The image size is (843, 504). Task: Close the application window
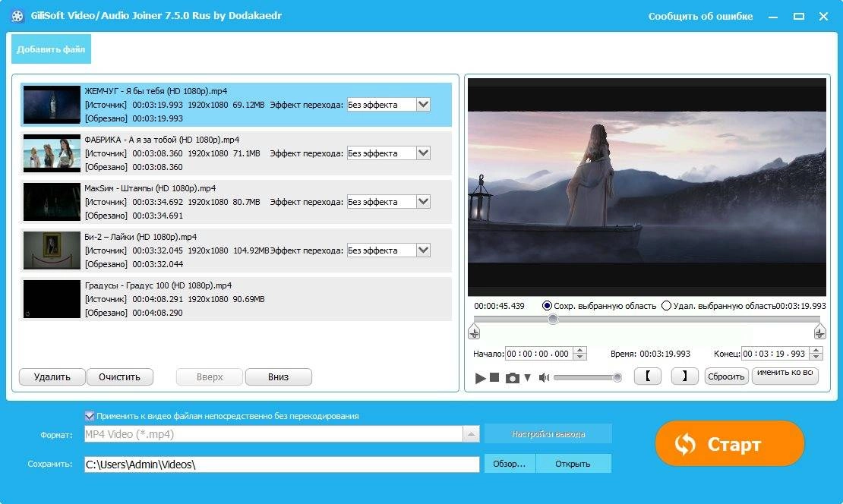[x=824, y=17]
